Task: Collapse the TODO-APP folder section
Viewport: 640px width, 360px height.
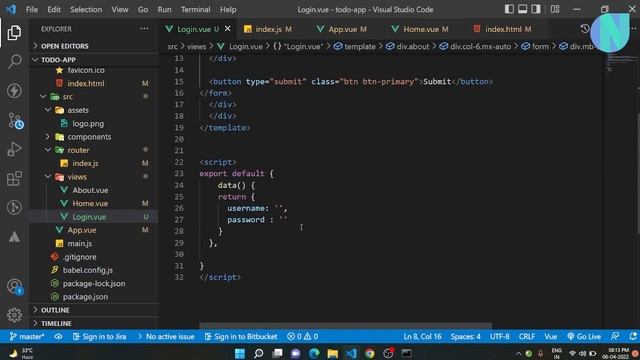Action: (94, 60)
